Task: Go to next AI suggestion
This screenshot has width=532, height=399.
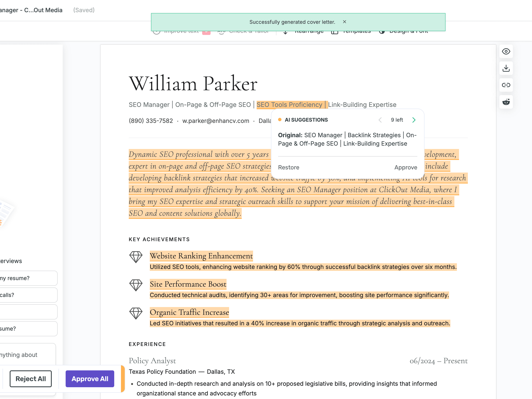Action: (x=414, y=120)
